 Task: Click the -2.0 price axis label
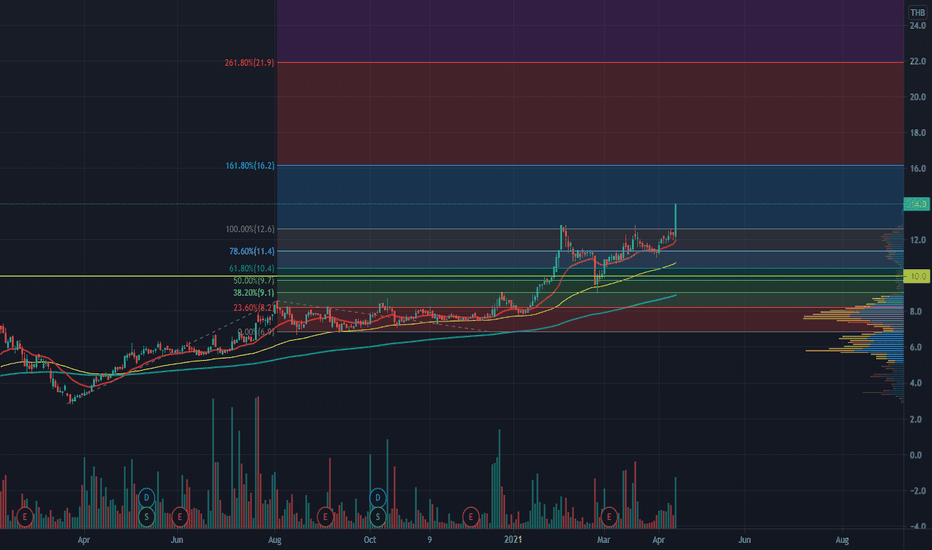pos(916,491)
